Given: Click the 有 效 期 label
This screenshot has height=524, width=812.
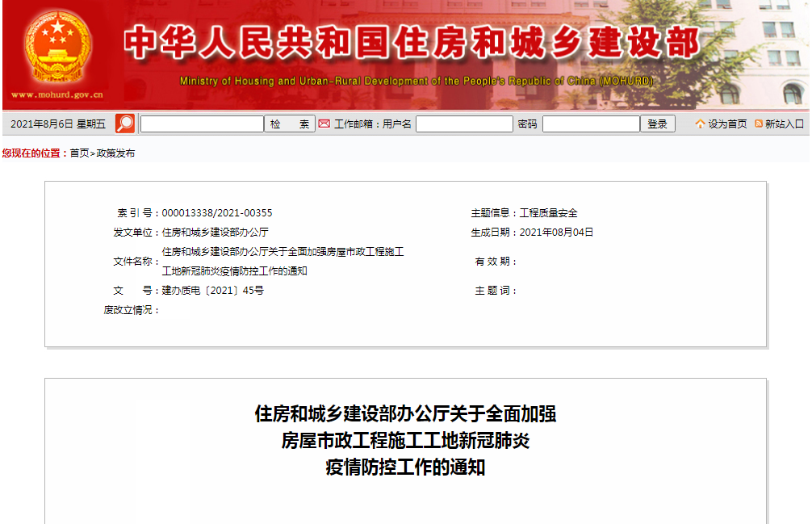Looking at the screenshot, I should pos(495,262).
